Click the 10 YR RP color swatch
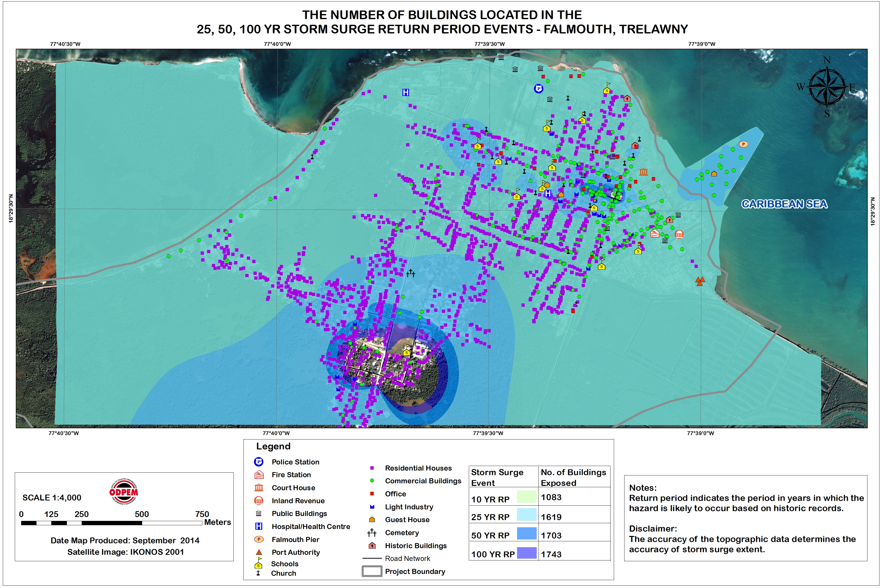 click(x=526, y=497)
